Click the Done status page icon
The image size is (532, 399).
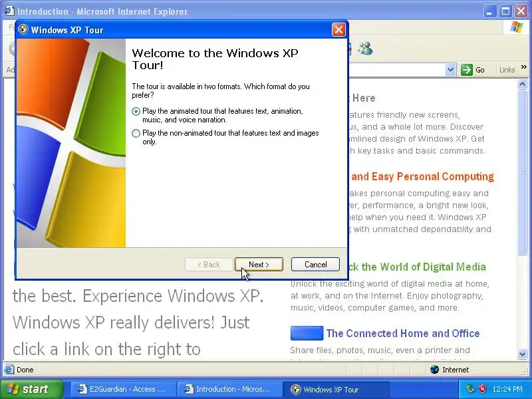9,369
